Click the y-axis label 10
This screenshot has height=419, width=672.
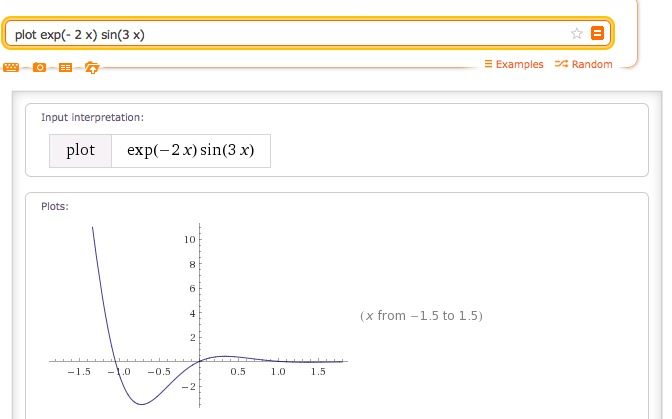click(x=189, y=239)
